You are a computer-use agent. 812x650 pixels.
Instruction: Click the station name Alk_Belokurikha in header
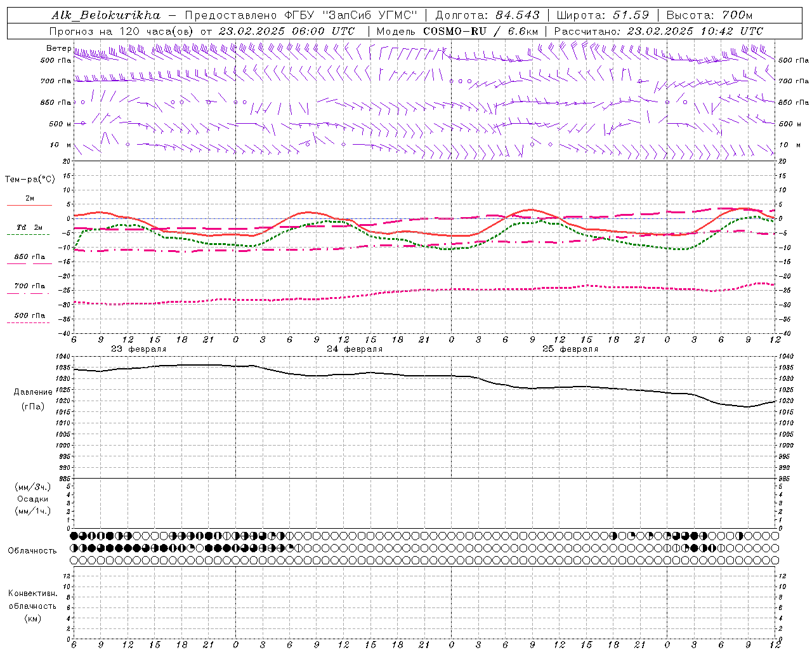pos(106,15)
